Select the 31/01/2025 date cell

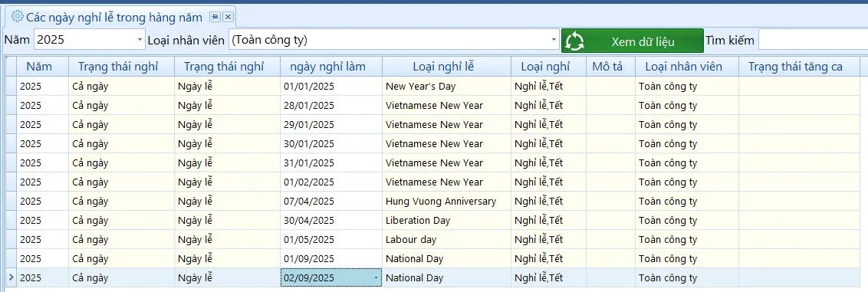[331, 162]
